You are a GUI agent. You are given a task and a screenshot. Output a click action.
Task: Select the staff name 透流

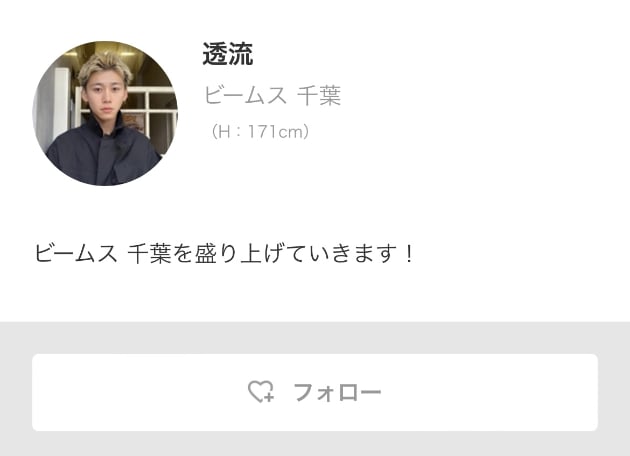(228, 54)
